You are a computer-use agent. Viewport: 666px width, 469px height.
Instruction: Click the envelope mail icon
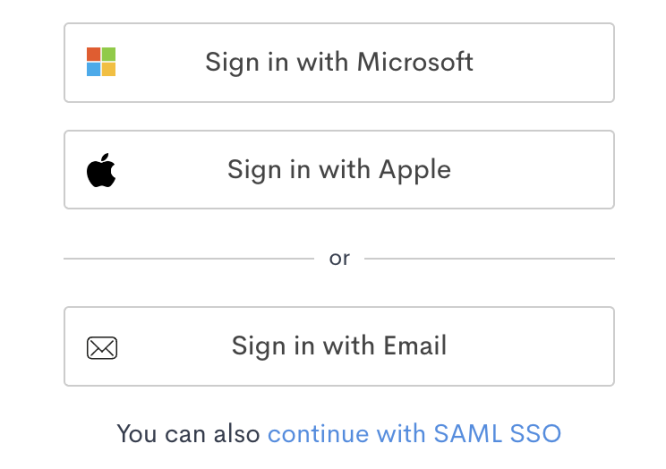tap(102, 348)
